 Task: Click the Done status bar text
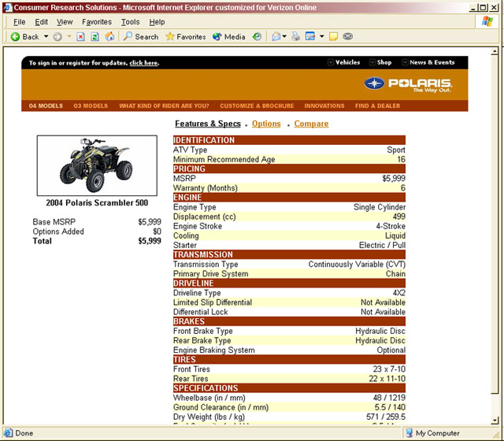pos(24,433)
